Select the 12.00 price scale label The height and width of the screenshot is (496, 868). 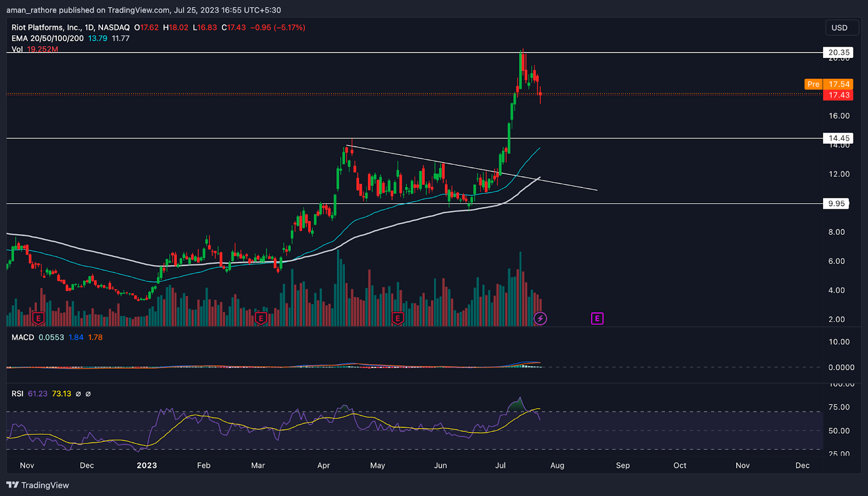click(839, 174)
